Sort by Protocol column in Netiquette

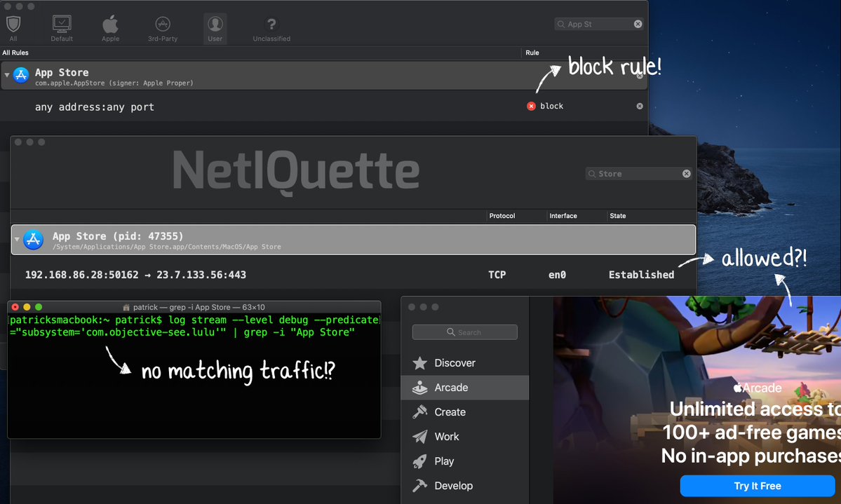click(x=502, y=215)
